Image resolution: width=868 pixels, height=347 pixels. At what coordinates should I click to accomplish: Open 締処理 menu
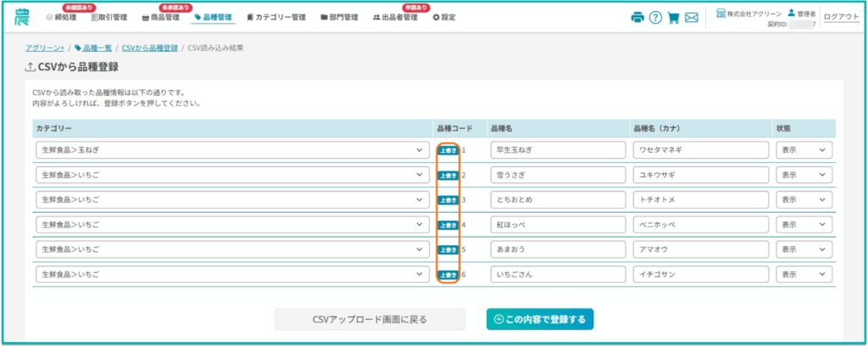60,18
